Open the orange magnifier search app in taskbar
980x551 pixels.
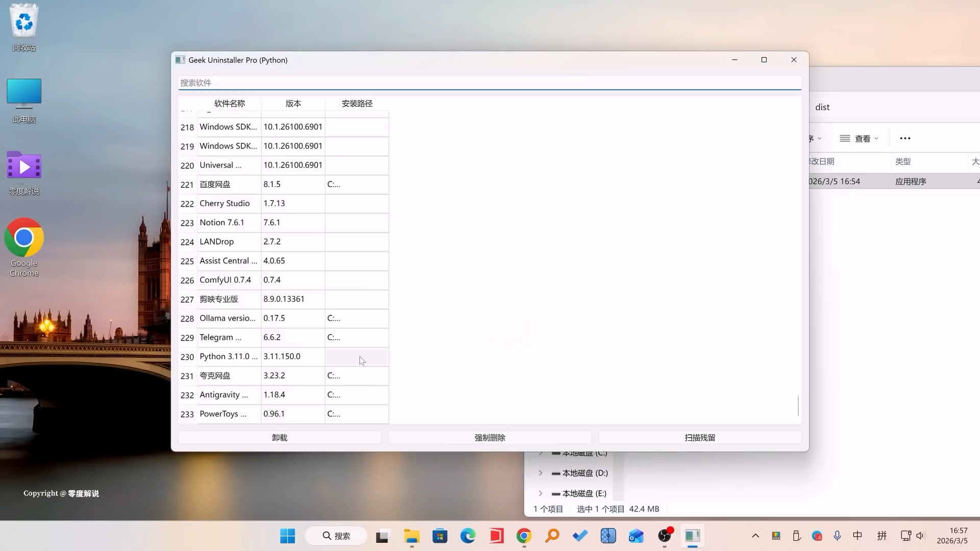552,536
